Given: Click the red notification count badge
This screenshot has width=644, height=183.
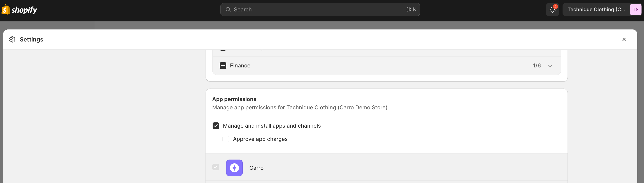Looking at the screenshot, I should (x=555, y=7).
